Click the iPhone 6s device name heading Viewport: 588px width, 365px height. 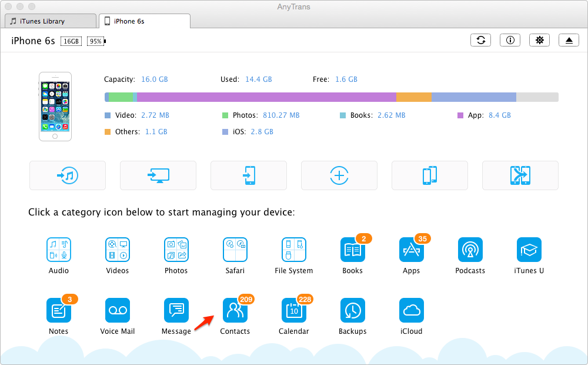33,41
